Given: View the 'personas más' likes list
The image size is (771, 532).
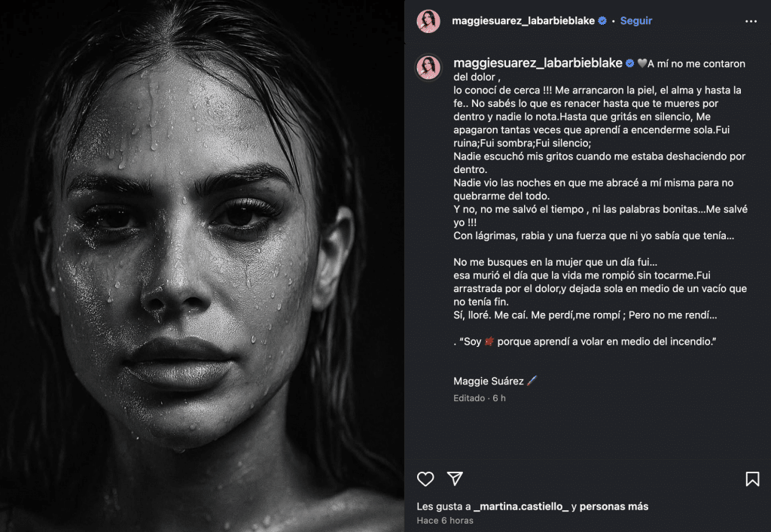Looking at the screenshot, I should 614,506.
